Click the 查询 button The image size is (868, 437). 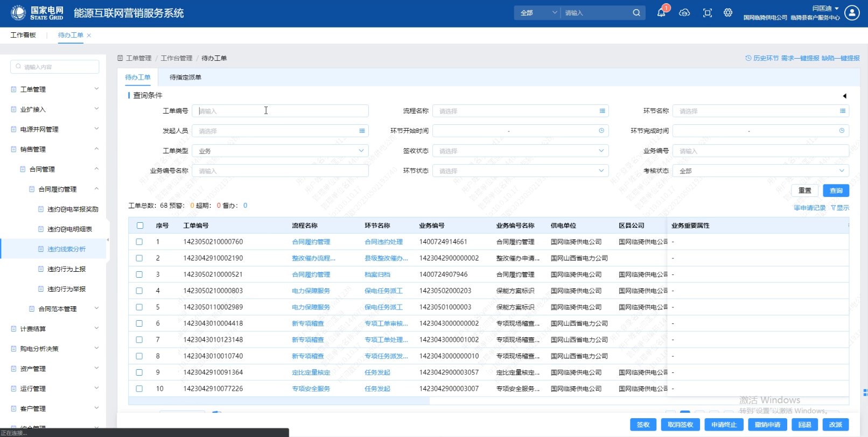[836, 191]
